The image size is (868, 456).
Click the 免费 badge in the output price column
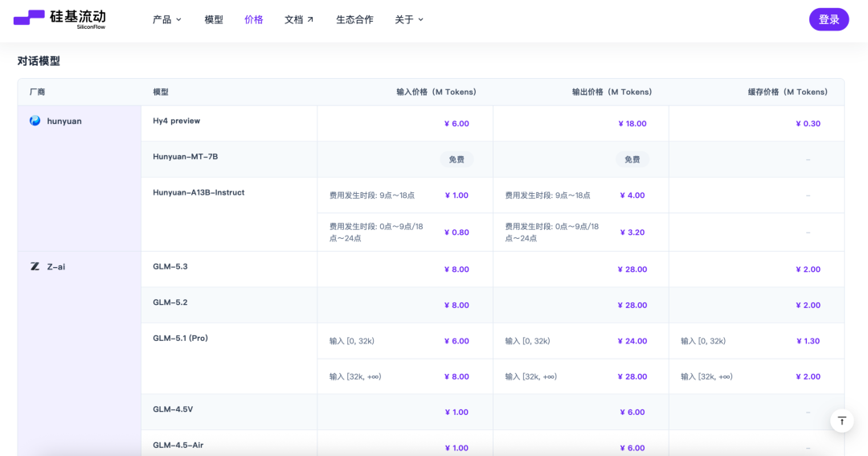[x=633, y=159]
